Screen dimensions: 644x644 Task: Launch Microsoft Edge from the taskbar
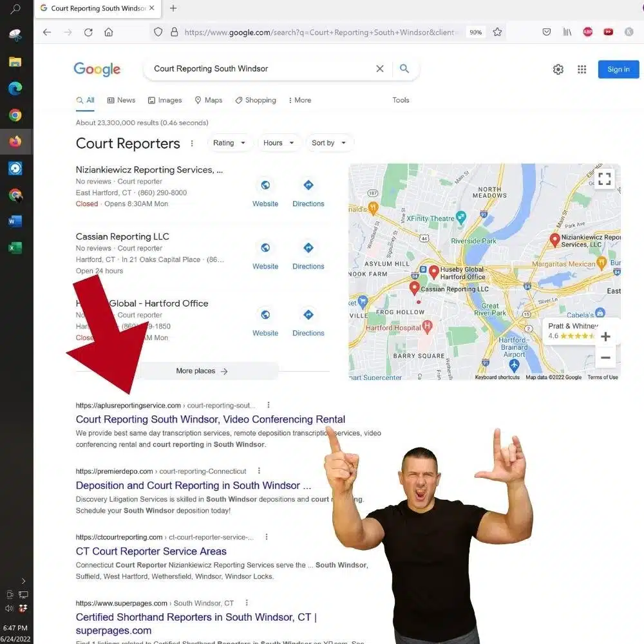click(x=15, y=89)
